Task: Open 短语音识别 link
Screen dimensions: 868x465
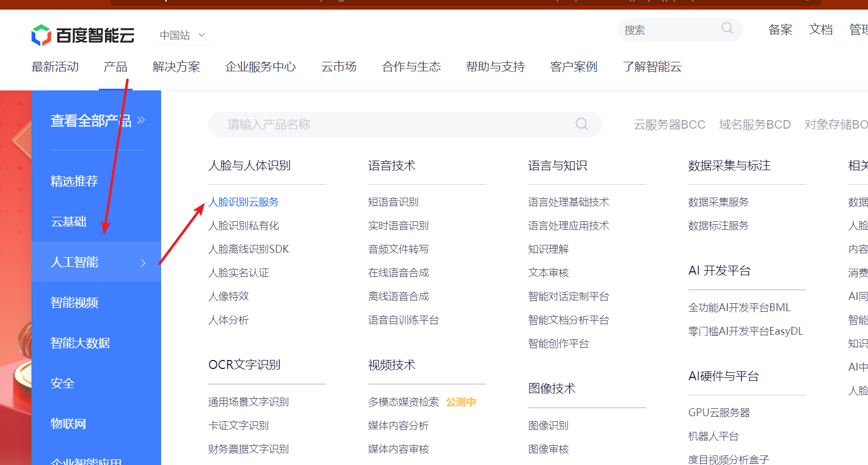Action: (x=394, y=202)
